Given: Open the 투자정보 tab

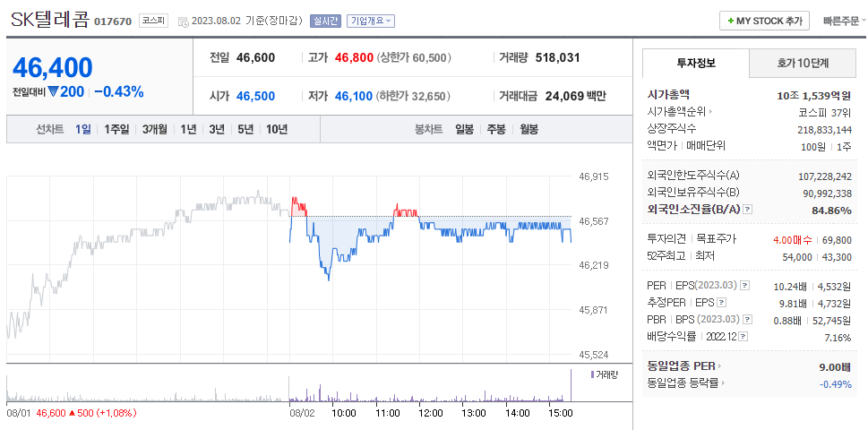Looking at the screenshot, I should pos(696,63).
